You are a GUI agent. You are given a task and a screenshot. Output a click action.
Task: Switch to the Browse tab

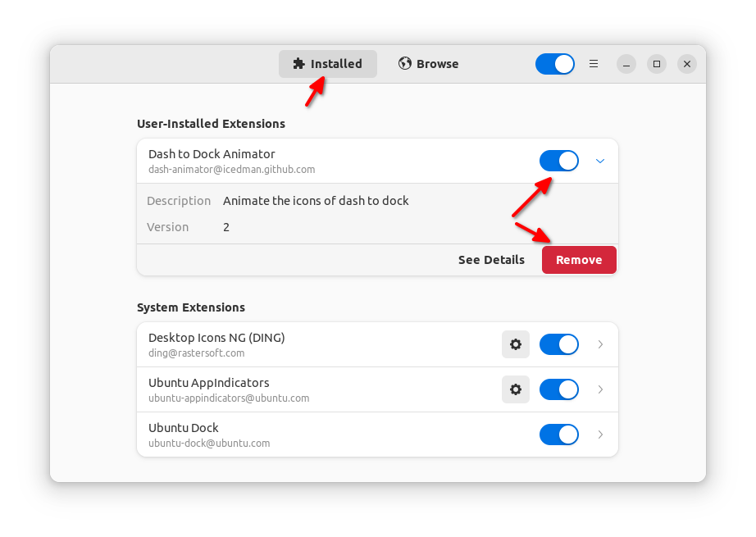428,64
